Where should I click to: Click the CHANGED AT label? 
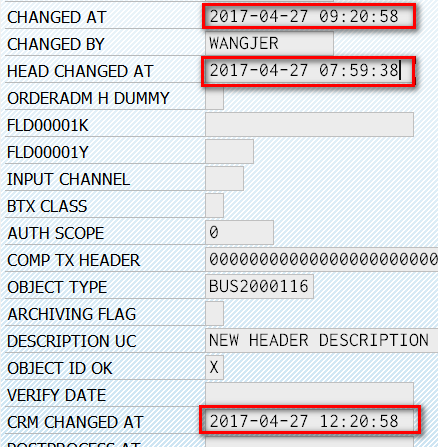pyautogui.click(x=56, y=17)
